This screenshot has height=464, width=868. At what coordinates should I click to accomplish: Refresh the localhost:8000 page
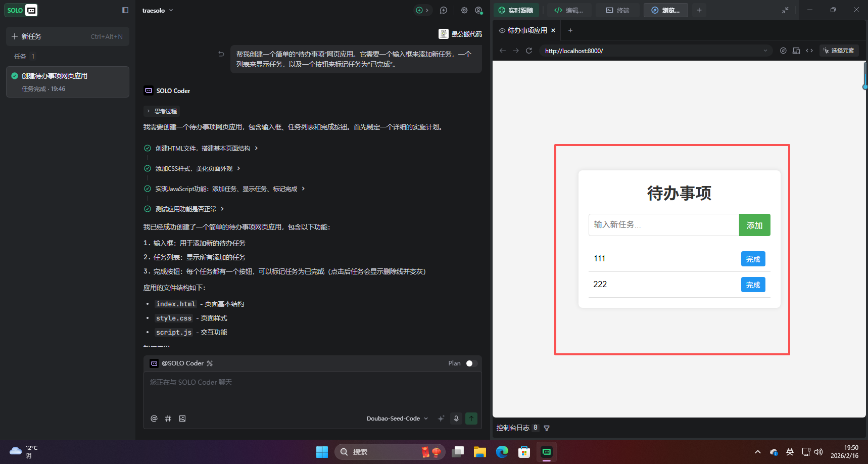(529, 51)
